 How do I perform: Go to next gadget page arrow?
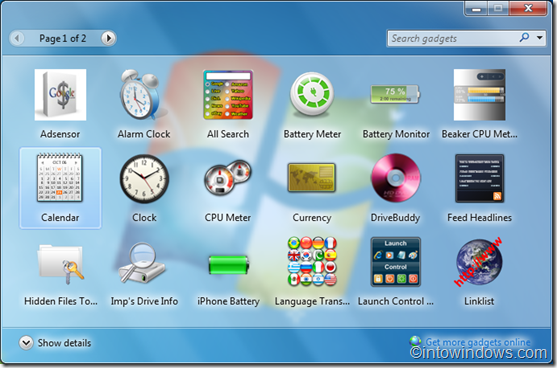tap(108, 38)
